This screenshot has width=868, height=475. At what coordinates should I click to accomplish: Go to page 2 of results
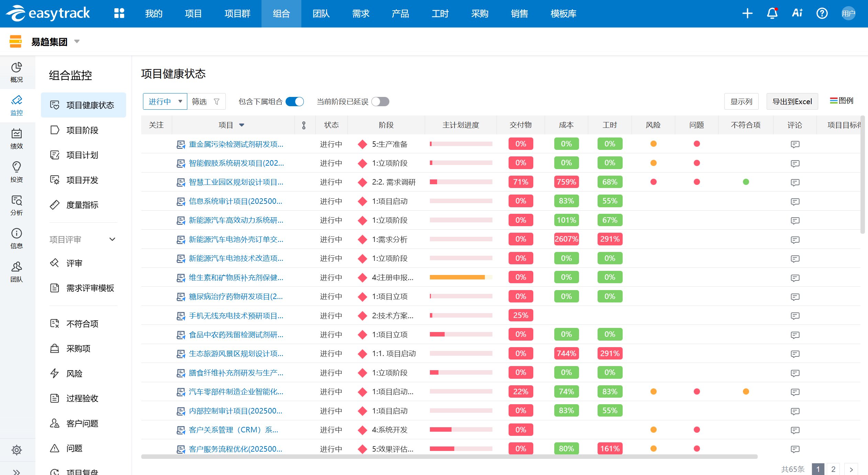pyautogui.click(x=833, y=469)
